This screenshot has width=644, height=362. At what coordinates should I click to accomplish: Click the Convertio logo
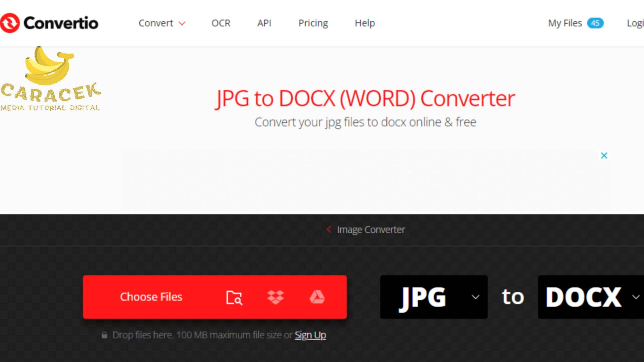49,23
